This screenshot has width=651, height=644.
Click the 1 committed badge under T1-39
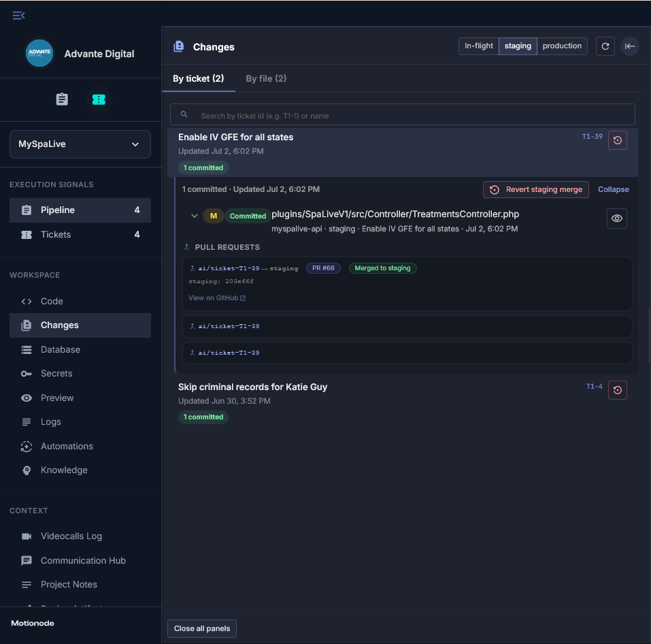pyautogui.click(x=203, y=168)
